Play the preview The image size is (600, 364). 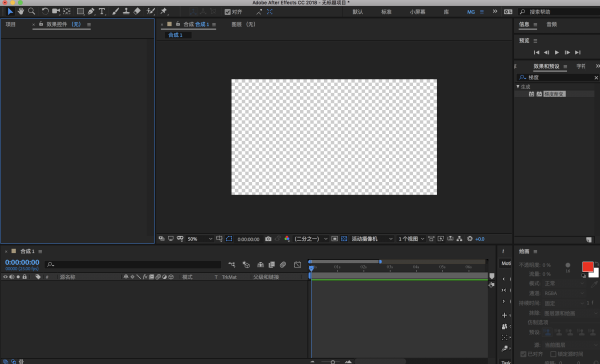click(557, 52)
